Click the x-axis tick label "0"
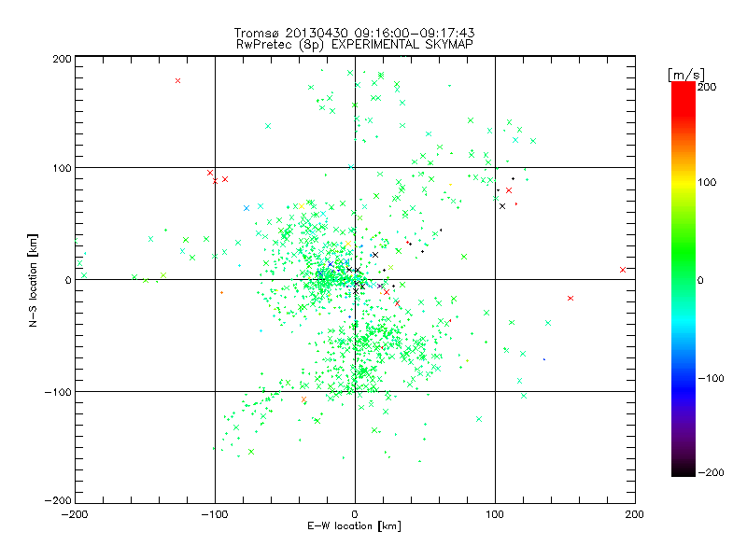The height and width of the screenshot is (560, 747). pyautogui.click(x=355, y=514)
